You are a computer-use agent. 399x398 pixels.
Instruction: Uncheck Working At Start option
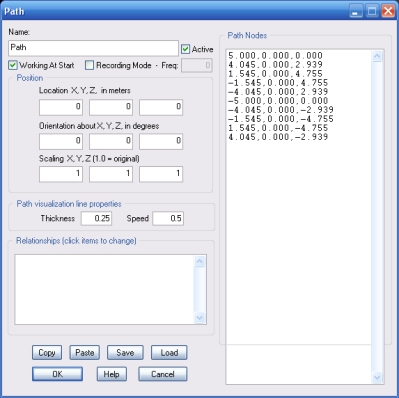pyautogui.click(x=13, y=65)
